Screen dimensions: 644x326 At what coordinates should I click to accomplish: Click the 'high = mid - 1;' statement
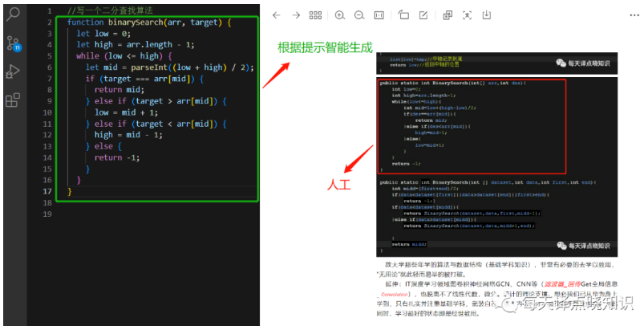(x=128, y=135)
